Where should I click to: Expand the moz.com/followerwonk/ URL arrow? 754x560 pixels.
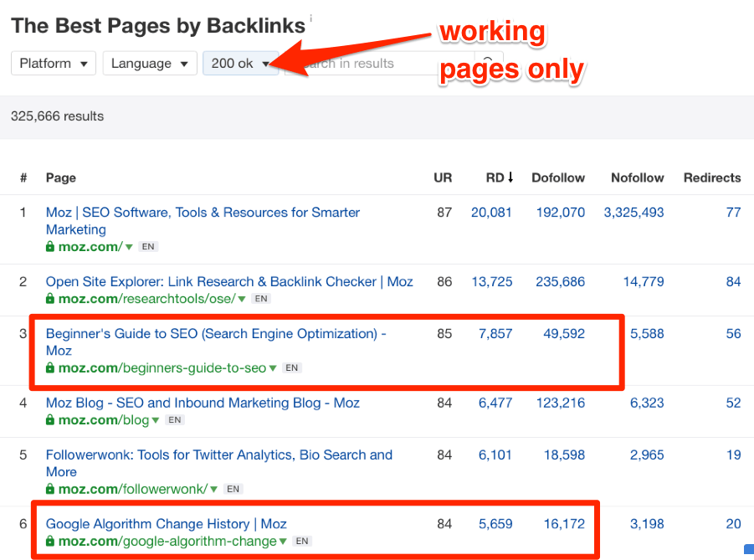click(x=213, y=490)
